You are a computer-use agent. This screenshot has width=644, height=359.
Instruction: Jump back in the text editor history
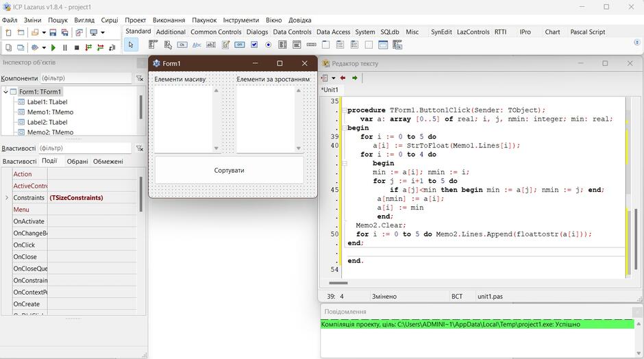point(343,78)
